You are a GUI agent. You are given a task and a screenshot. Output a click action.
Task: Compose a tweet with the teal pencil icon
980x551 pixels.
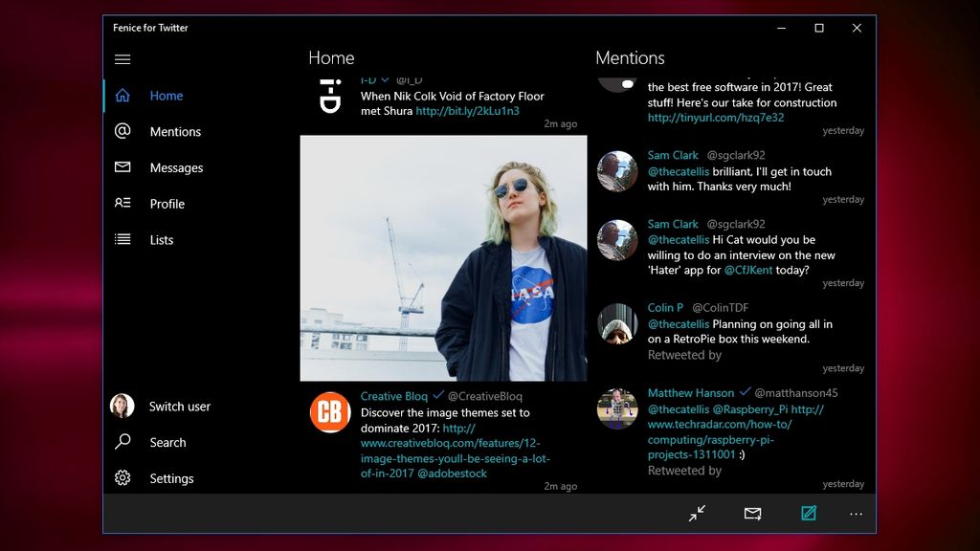[809, 514]
